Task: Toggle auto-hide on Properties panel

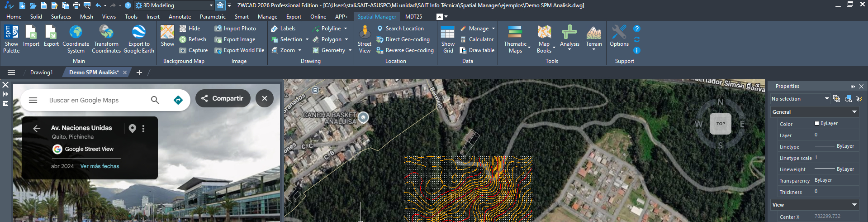Action: pos(853,86)
